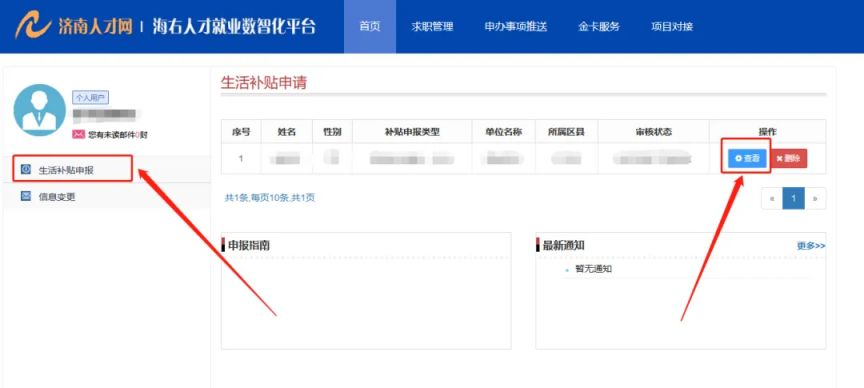Click the 个人用户 badge
Viewport: 864px width, 388px height.
(x=90, y=98)
